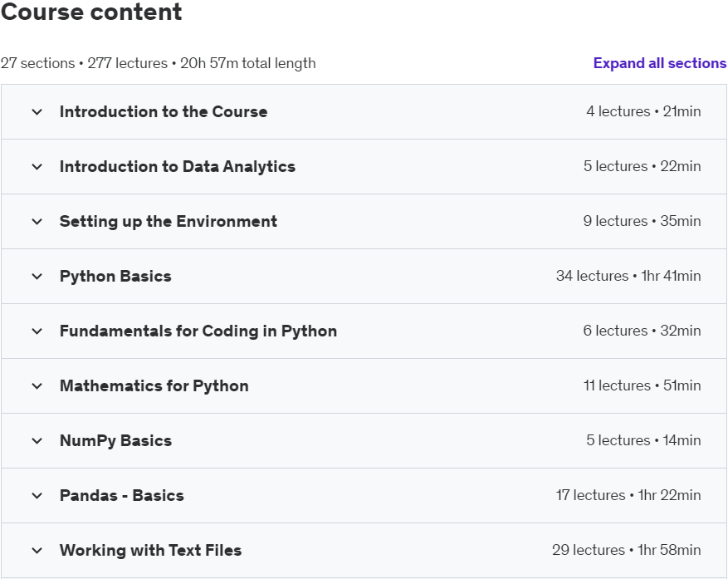Click the '6 lectures • 32min' label
The height and width of the screenshot is (579, 728).
point(642,331)
